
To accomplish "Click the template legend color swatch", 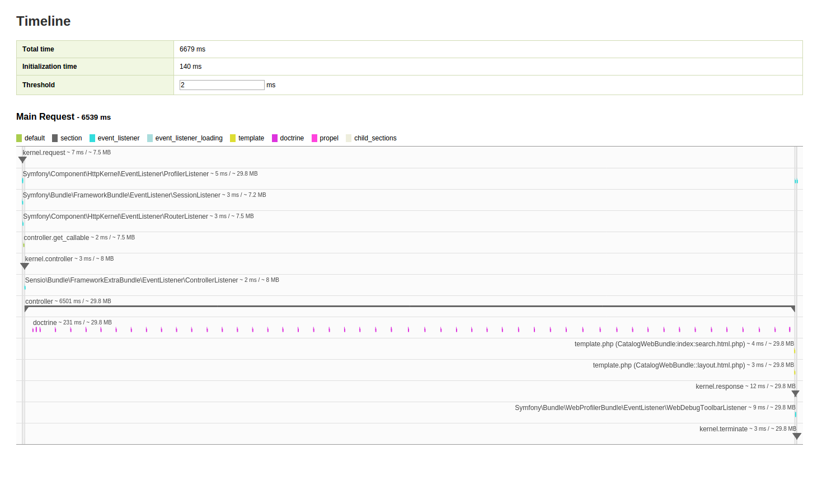I will coord(233,138).
